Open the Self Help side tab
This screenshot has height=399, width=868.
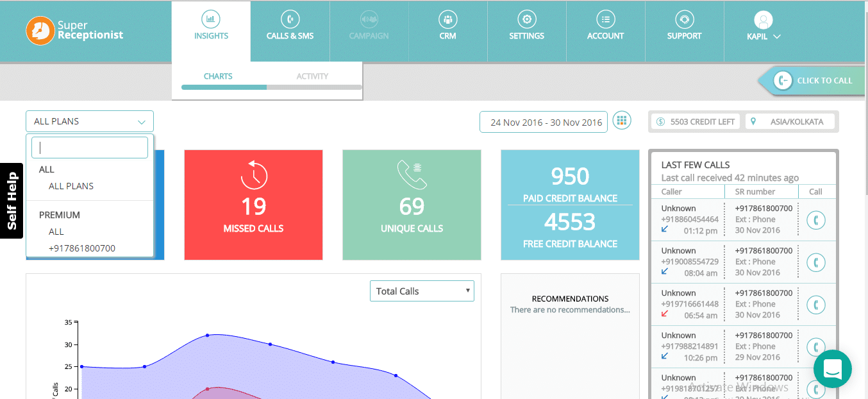pyautogui.click(x=12, y=201)
